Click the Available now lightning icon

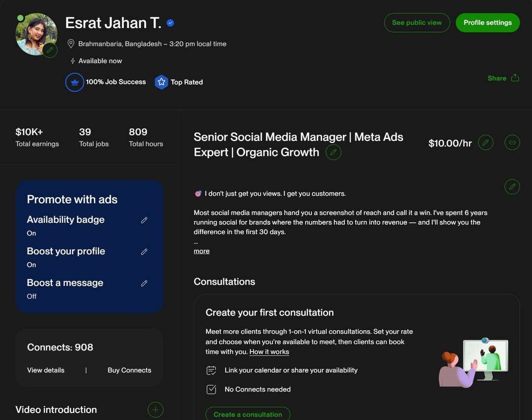(x=72, y=61)
